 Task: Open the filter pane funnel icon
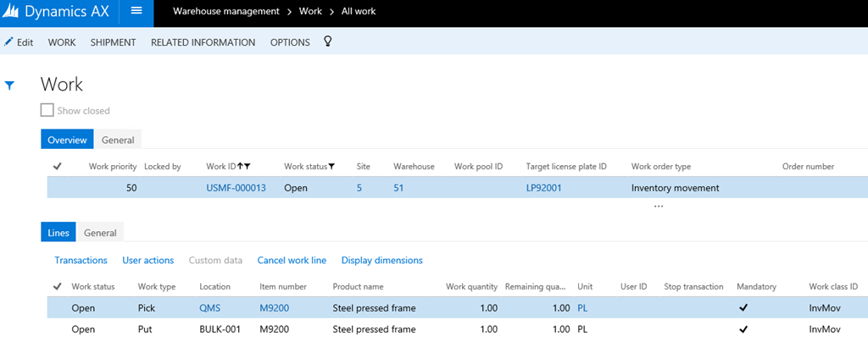(x=10, y=85)
